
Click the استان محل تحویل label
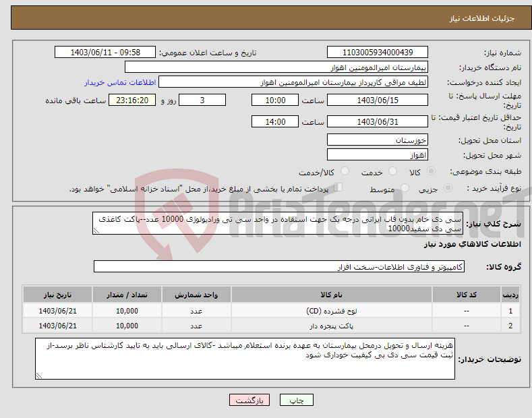coord(490,140)
